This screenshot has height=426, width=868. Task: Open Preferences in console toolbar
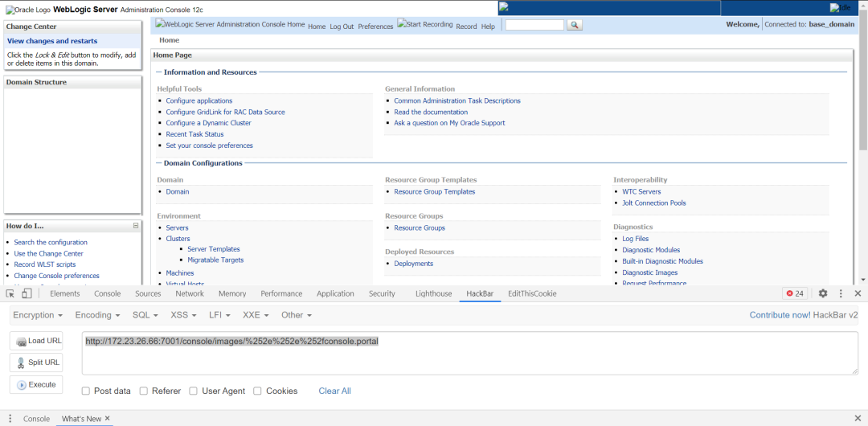tap(375, 27)
